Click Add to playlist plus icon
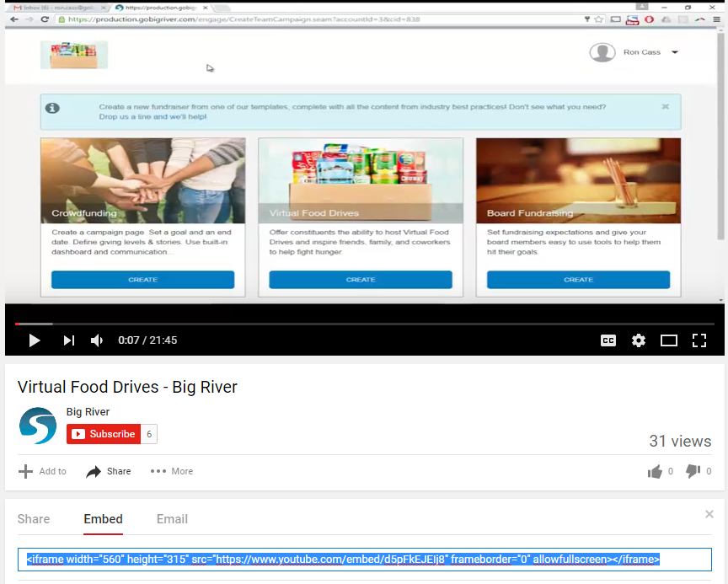 pos(25,471)
